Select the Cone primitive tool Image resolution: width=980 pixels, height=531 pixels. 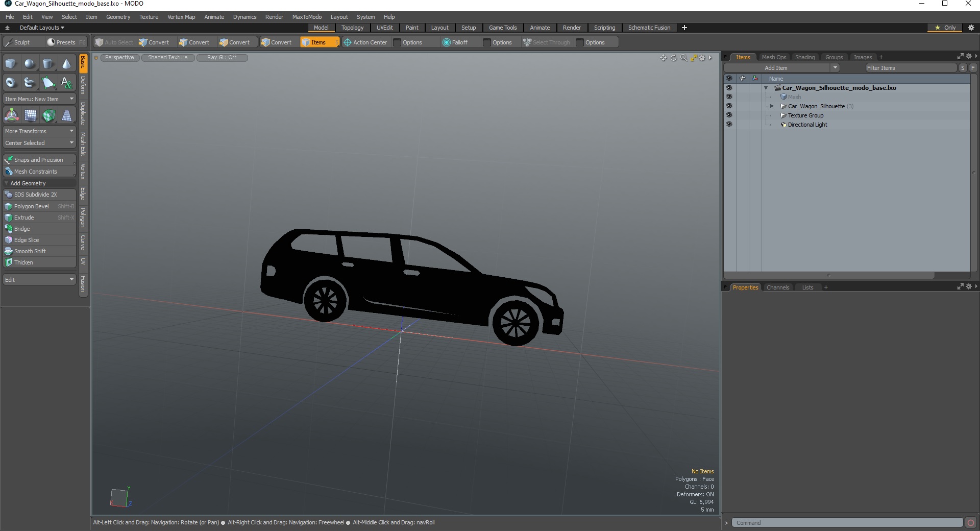(67, 64)
